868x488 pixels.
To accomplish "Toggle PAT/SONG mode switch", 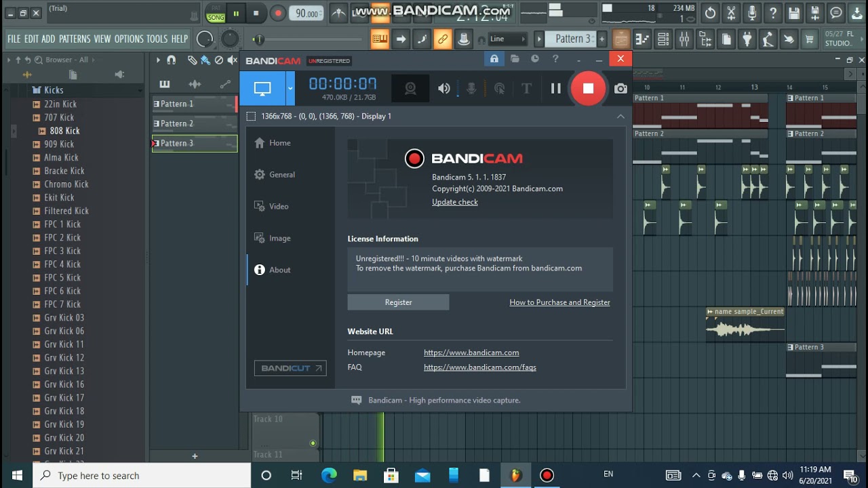I will (216, 13).
